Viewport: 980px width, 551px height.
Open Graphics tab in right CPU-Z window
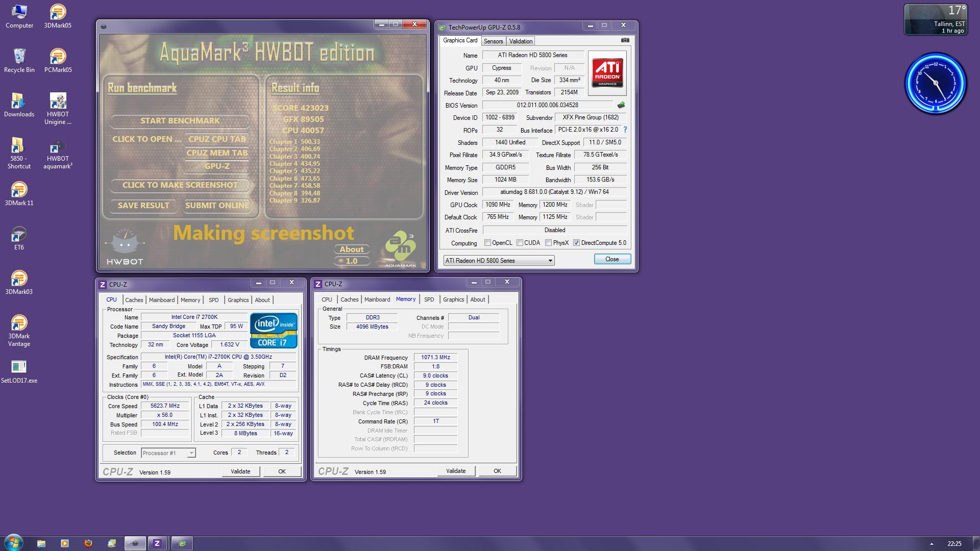tap(453, 299)
